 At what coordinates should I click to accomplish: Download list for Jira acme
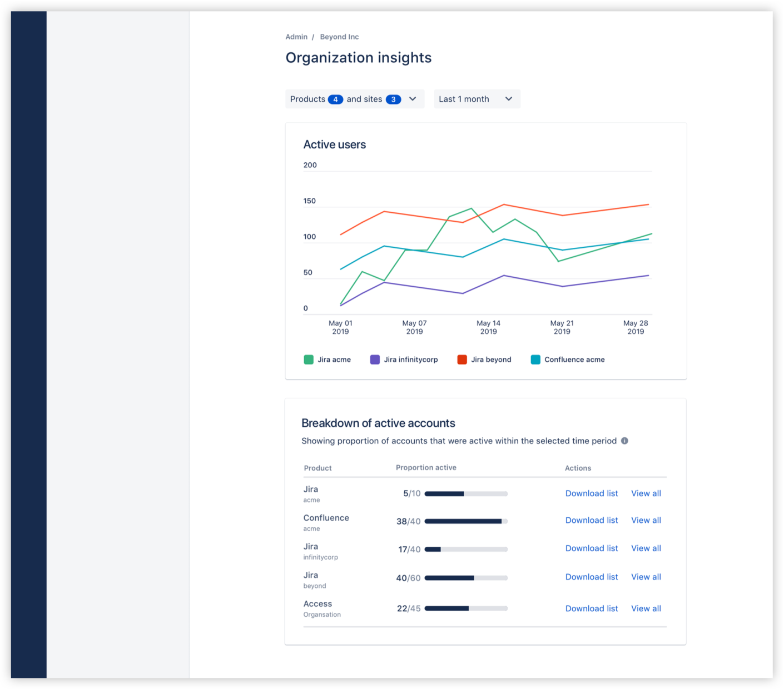tap(592, 493)
